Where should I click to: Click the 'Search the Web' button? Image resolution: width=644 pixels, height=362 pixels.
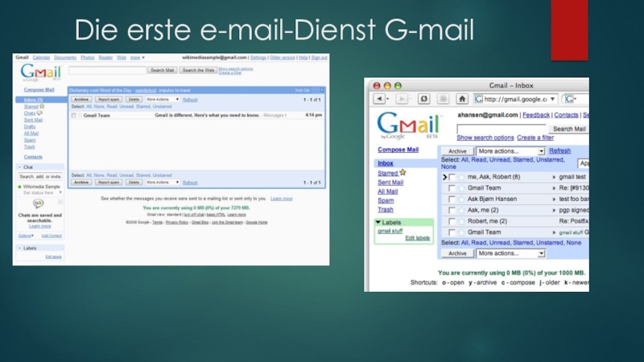[x=197, y=71]
